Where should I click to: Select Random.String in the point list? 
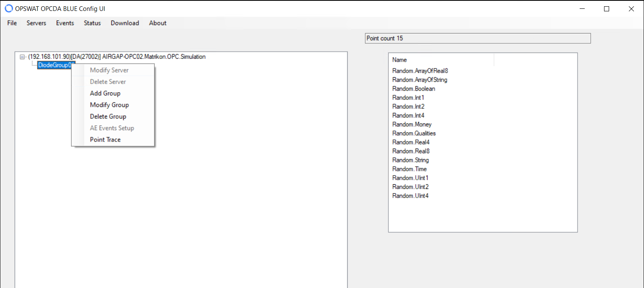pyautogui.click(x=410, y=160)
